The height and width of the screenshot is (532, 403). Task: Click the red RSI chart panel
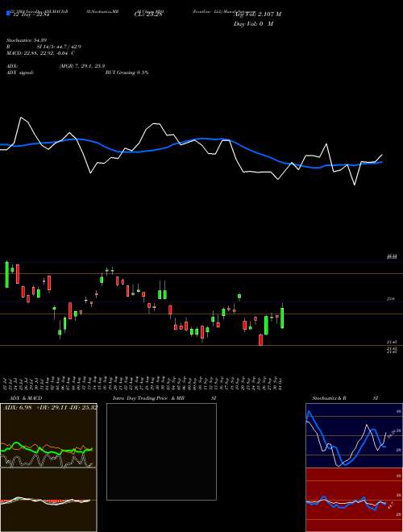click(x=354, y=500)
